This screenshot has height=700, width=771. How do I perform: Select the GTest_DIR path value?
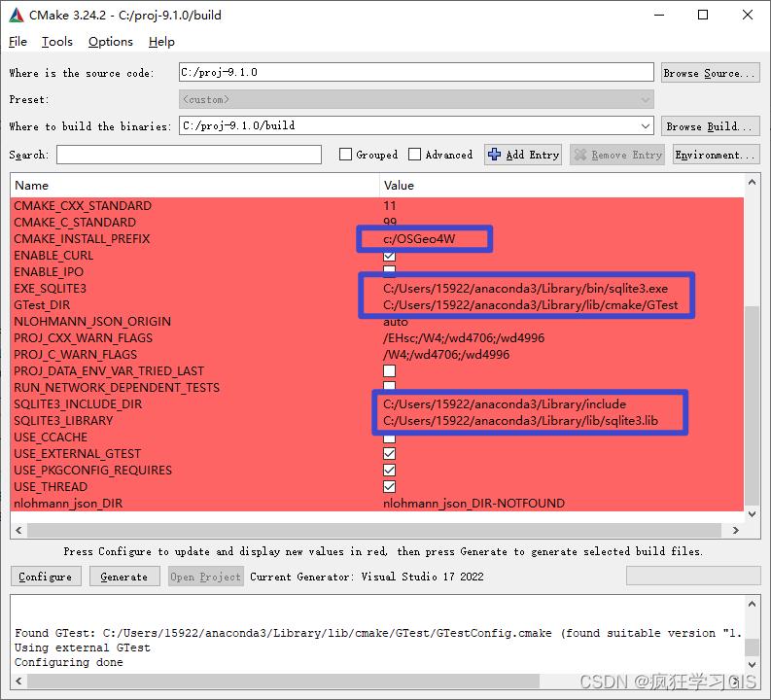tap(530, 305)
